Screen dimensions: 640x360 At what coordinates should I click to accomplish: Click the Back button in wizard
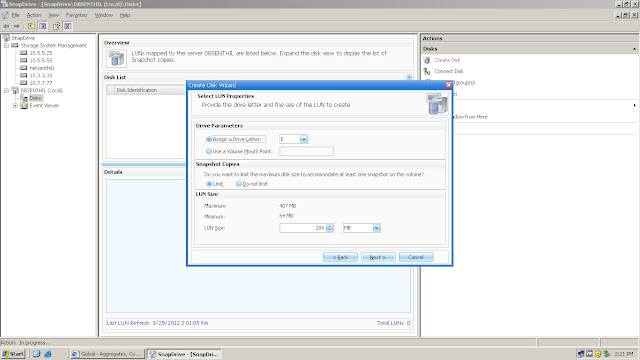[340, 257]
